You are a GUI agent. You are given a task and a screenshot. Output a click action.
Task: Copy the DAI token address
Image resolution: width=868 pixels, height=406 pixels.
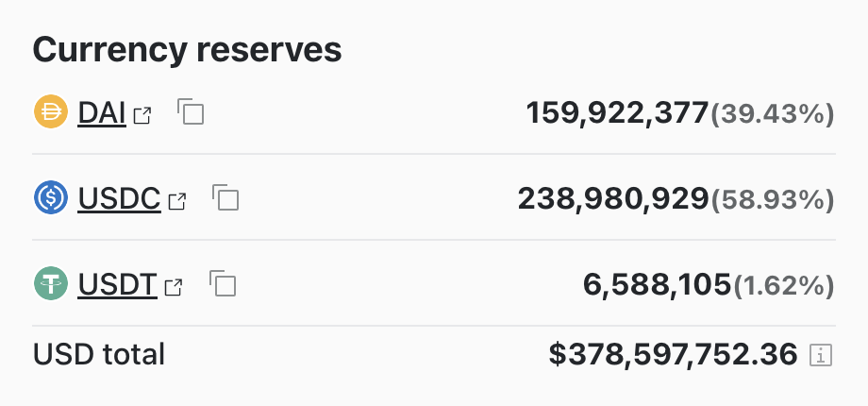191,112
